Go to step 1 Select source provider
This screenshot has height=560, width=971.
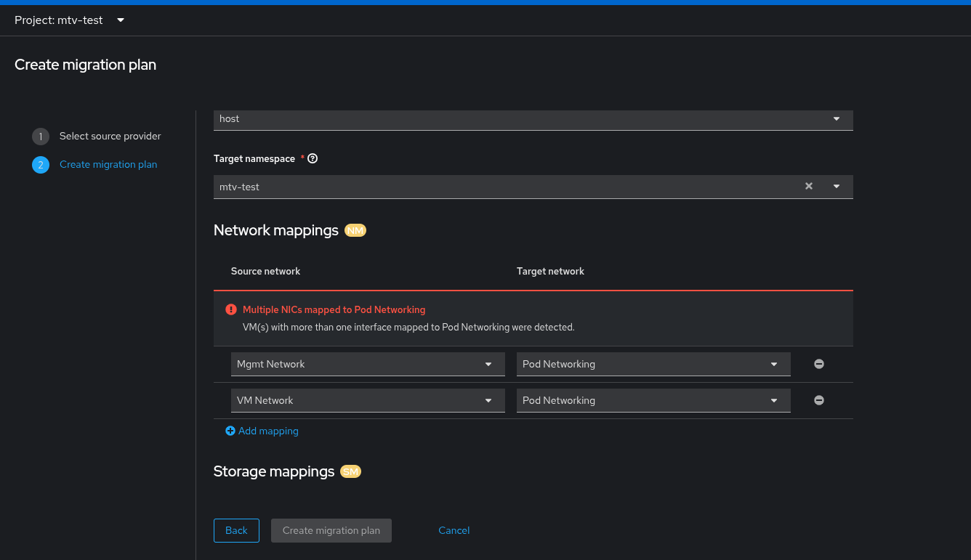point(110,136)
